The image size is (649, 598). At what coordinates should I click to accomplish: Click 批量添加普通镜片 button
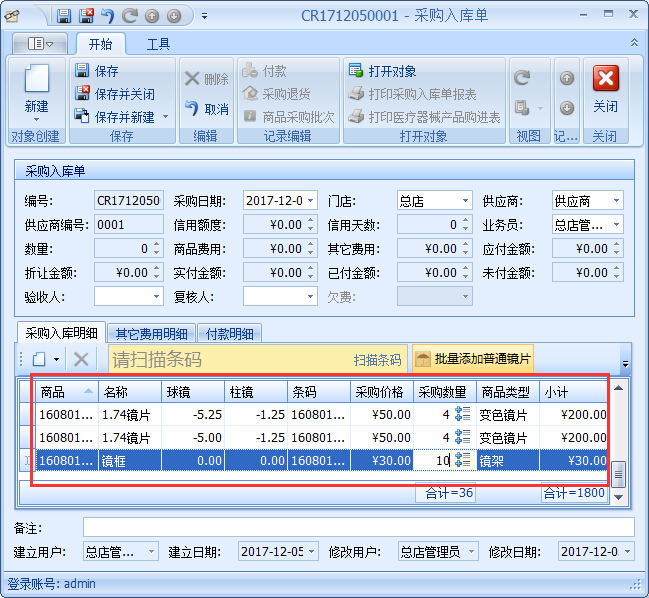point(473,358)
